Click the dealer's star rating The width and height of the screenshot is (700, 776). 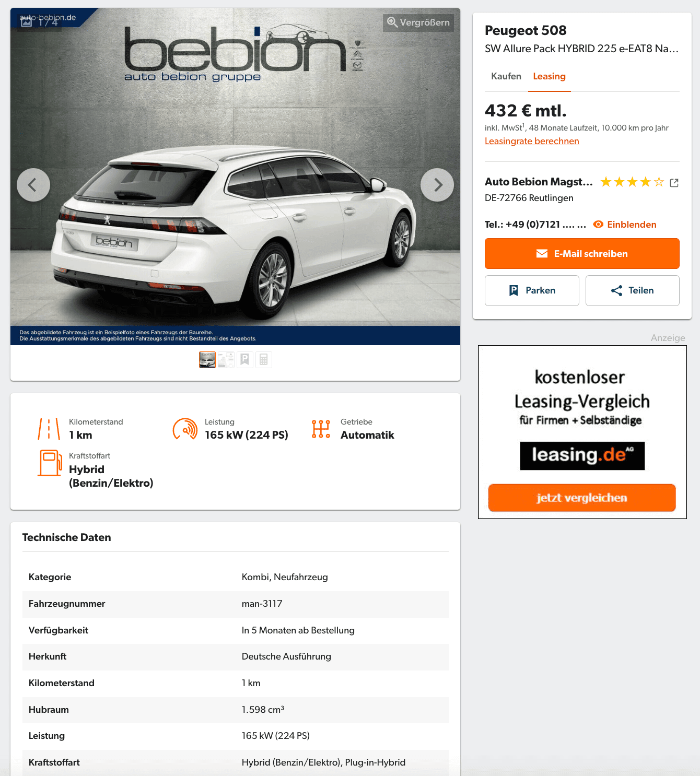click(632, 182)
